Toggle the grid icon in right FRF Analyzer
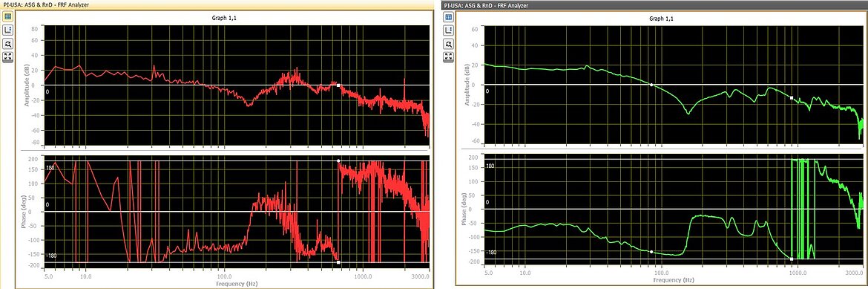868x289 pixels. coord(448,17)
